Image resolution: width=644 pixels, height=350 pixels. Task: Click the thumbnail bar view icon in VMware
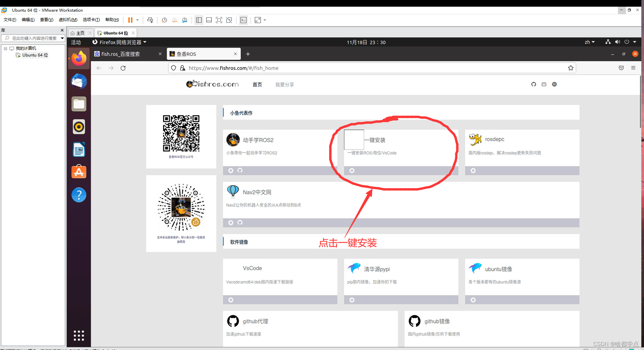[209, 20]
